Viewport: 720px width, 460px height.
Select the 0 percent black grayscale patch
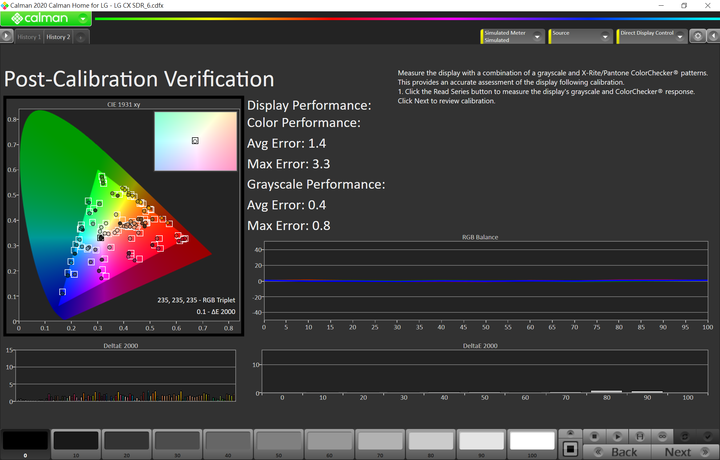[25, 443]
